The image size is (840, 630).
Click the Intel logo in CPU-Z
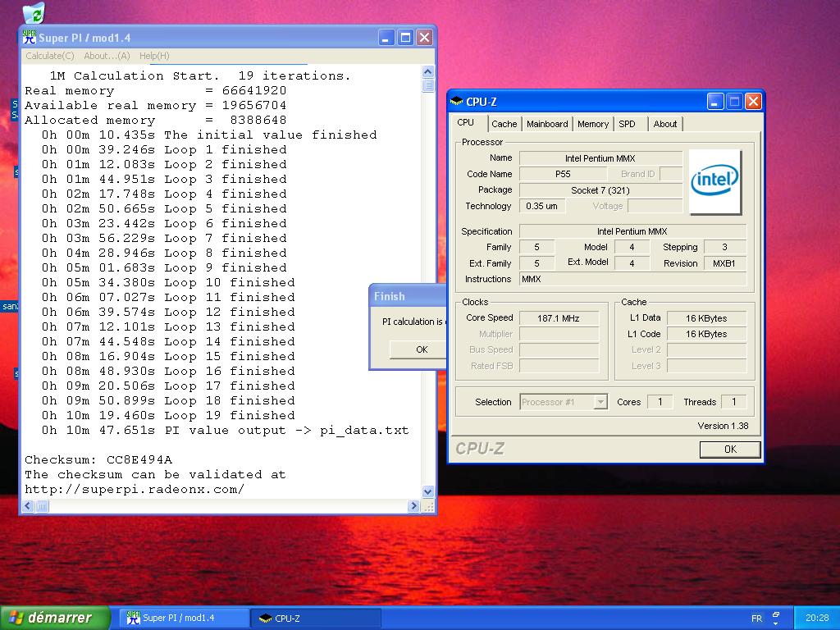click(715, 181)
